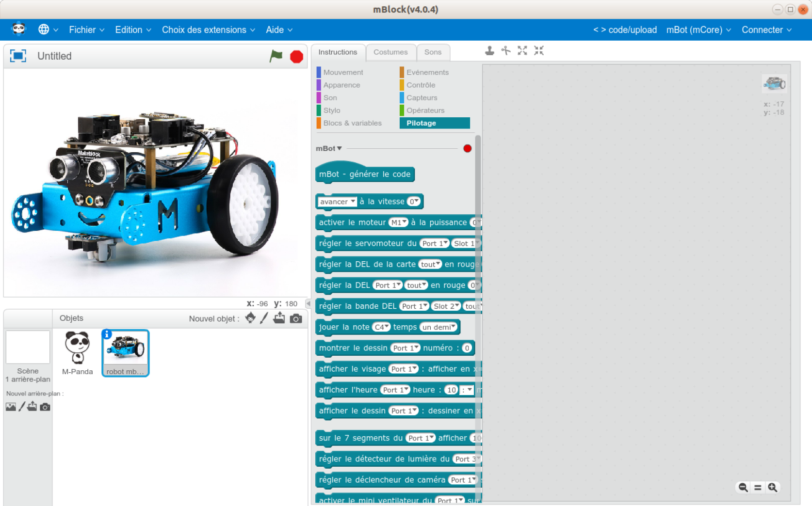Select the Son block category

(x=330, y=97)
